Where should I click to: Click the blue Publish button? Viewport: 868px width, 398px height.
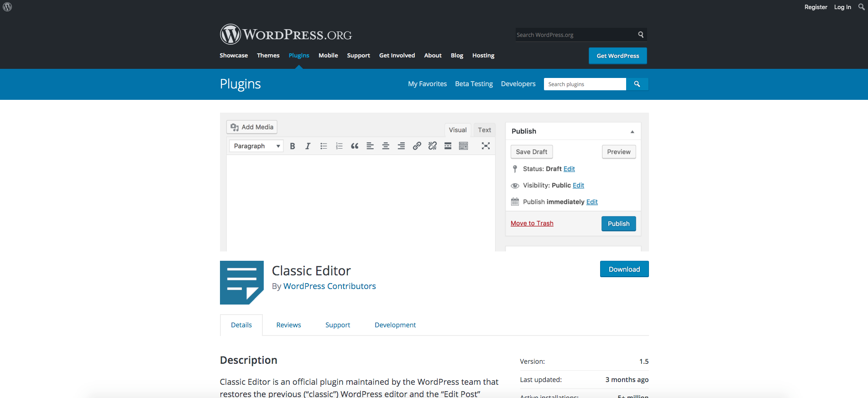(x=618, y=223)
